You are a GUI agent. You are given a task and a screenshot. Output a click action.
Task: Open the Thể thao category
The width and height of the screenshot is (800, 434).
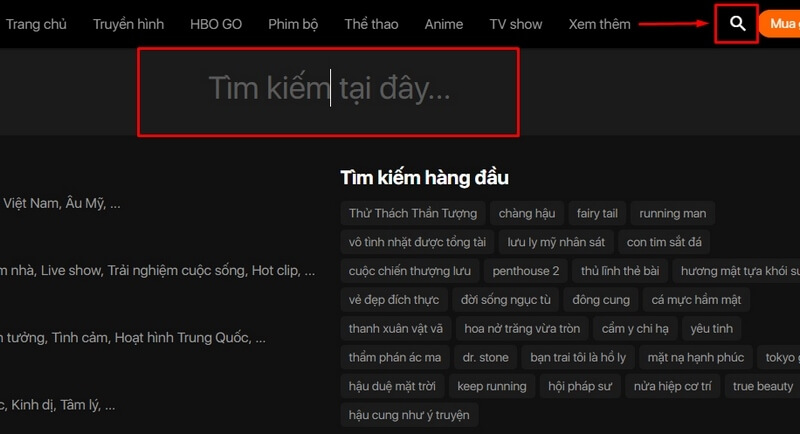(371, 24)
